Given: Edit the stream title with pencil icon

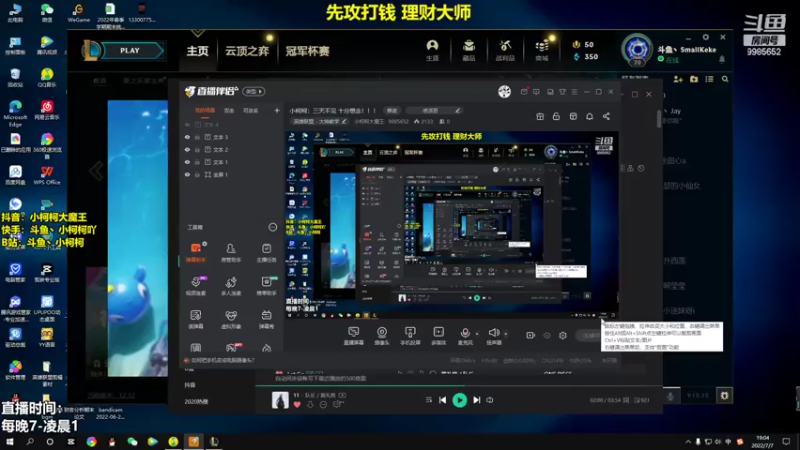Looking at the screenshot, I should click(457, 110).
